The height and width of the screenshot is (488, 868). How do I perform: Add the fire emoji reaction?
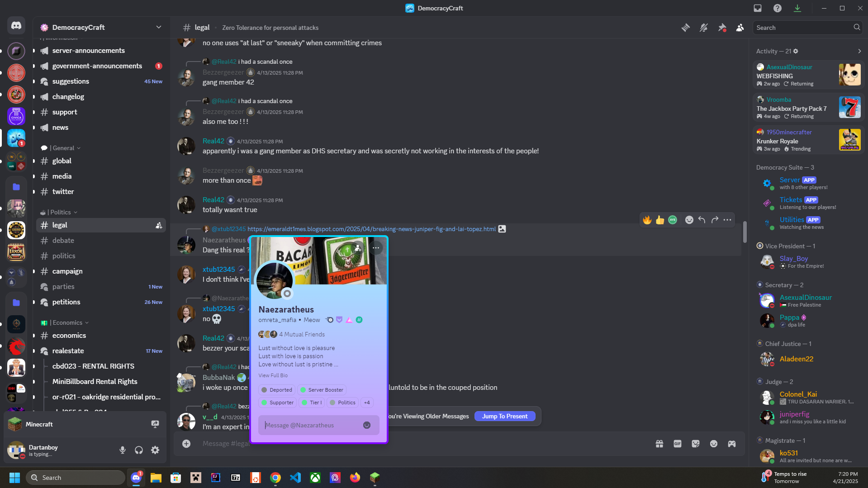coord(647,220)
